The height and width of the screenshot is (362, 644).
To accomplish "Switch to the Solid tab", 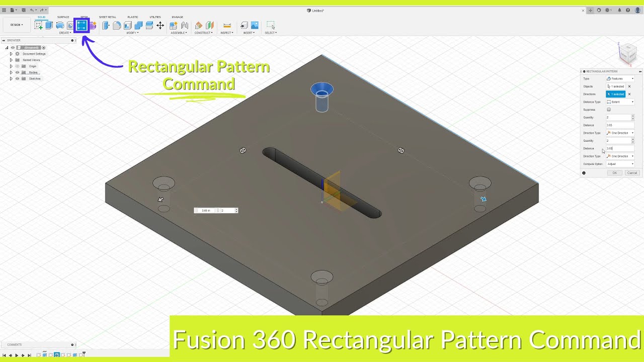I will point(41,17).
